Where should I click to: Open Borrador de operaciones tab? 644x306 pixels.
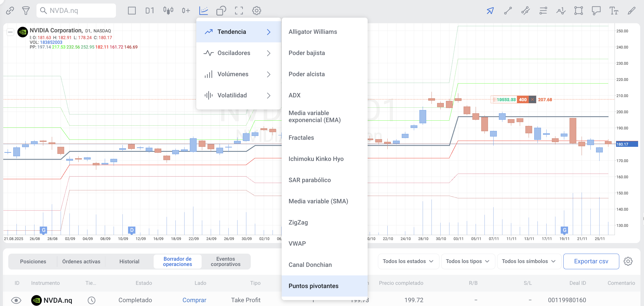tap(177, 262)
